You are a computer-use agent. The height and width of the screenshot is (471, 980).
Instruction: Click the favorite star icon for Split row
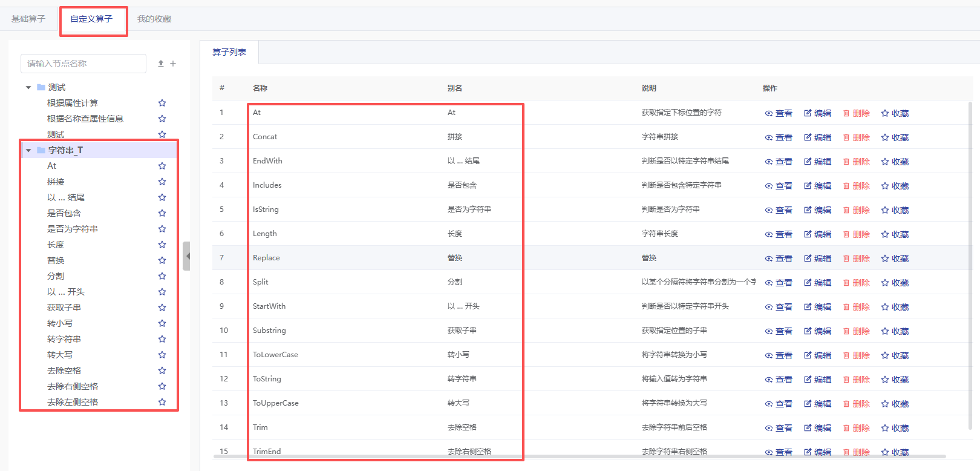[x=885, y=283]
